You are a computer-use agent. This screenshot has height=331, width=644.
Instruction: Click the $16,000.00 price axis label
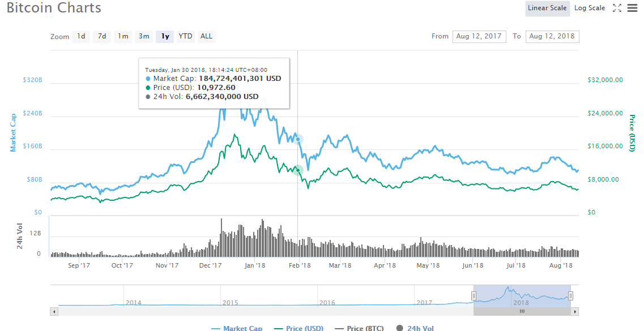click(605, 147)
